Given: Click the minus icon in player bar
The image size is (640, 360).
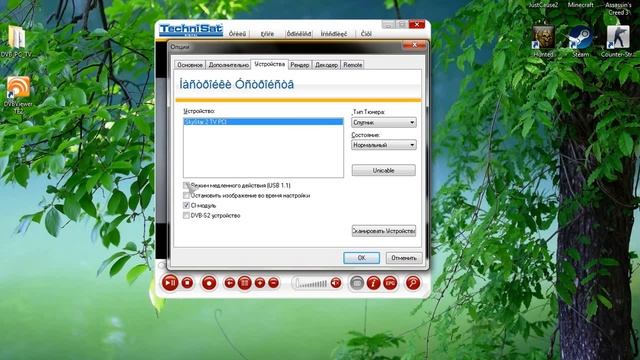Looking at the screenshot, I should [x=273, y=282].
